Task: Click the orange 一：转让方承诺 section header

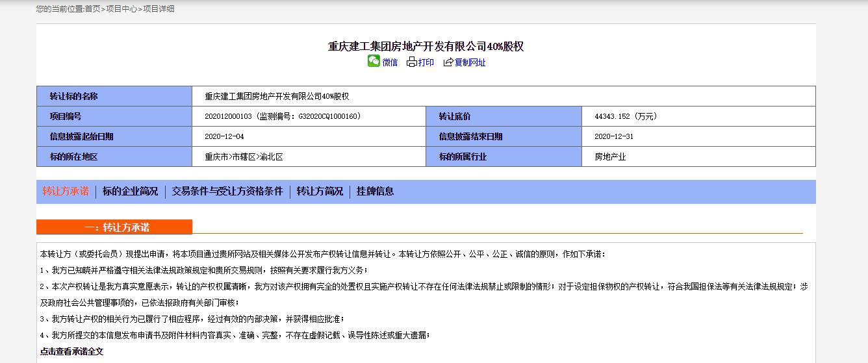Action: click(x=114, y=227)
